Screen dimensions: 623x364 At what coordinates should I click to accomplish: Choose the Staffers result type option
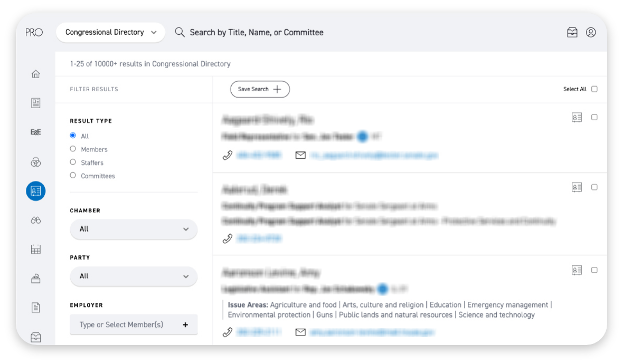coord(73,162)
